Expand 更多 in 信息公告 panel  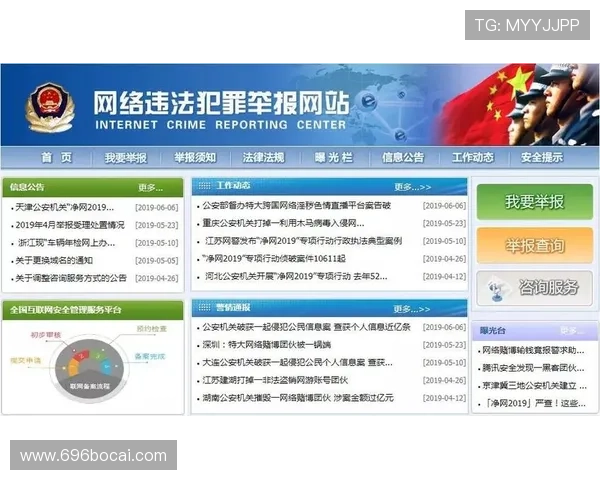150,188
